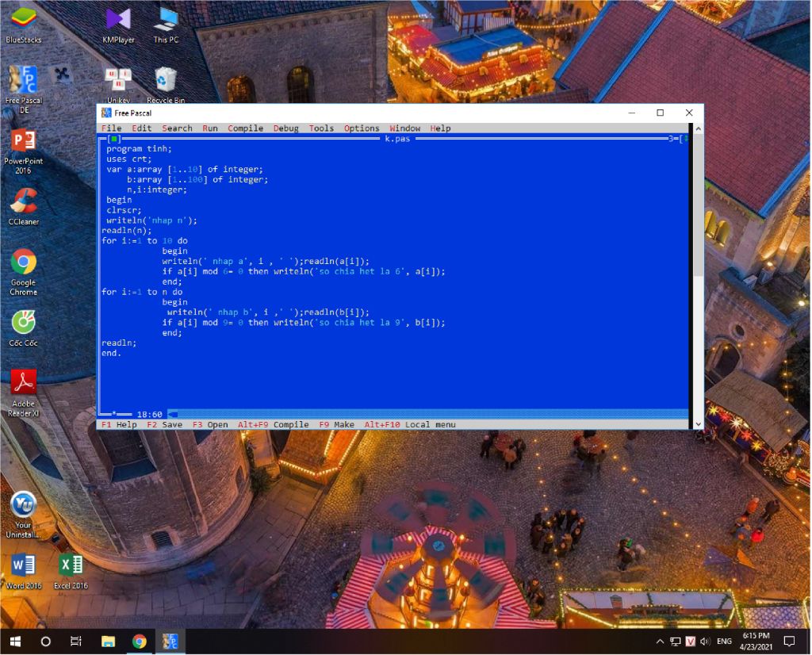Click the 'clrscr;' code line

[x=124, y=210]
